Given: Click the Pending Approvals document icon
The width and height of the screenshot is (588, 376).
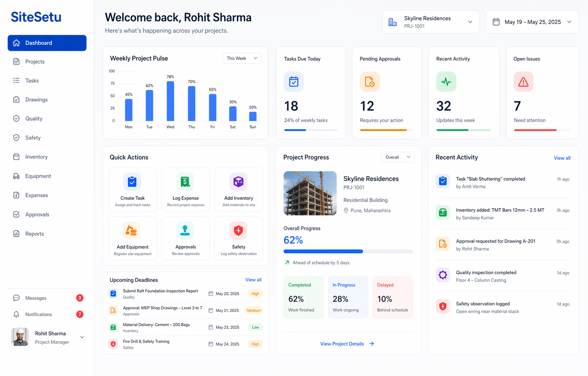Looking at the screenshot, I should [x=369, y=82].
